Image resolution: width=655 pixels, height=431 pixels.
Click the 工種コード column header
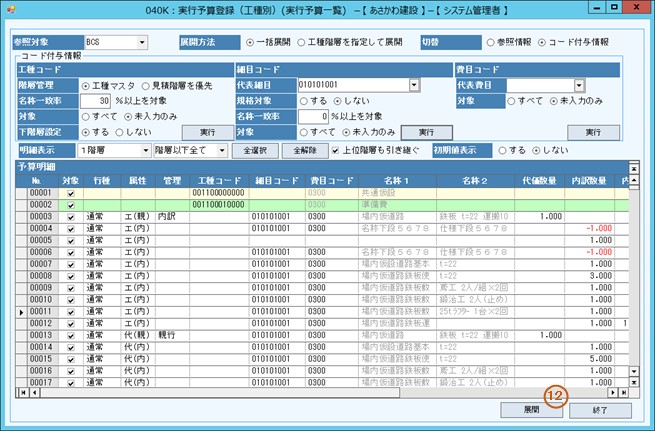(x=218, y=180)
